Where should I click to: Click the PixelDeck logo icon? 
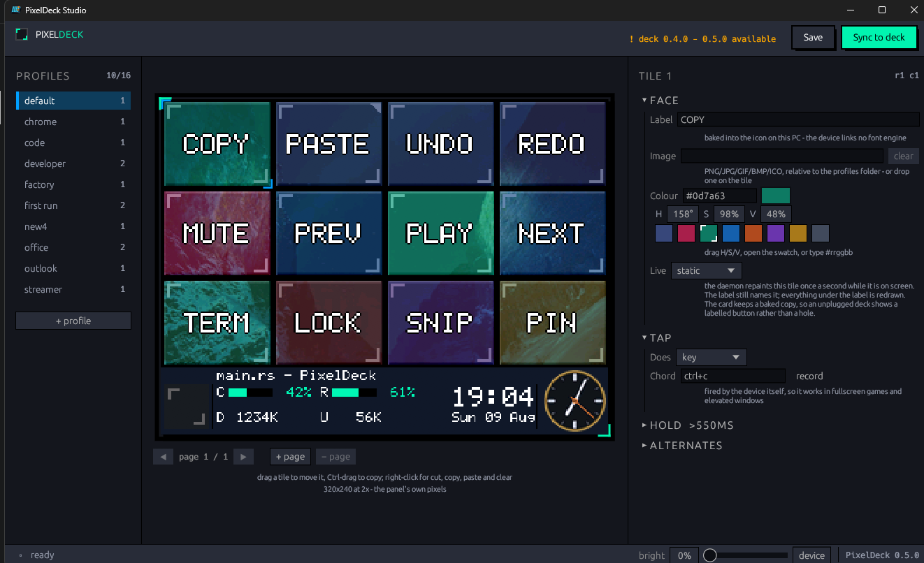point(22,34)
